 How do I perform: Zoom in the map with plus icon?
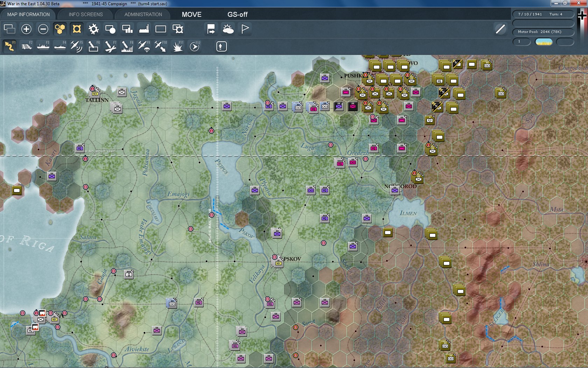pos(26,29)
